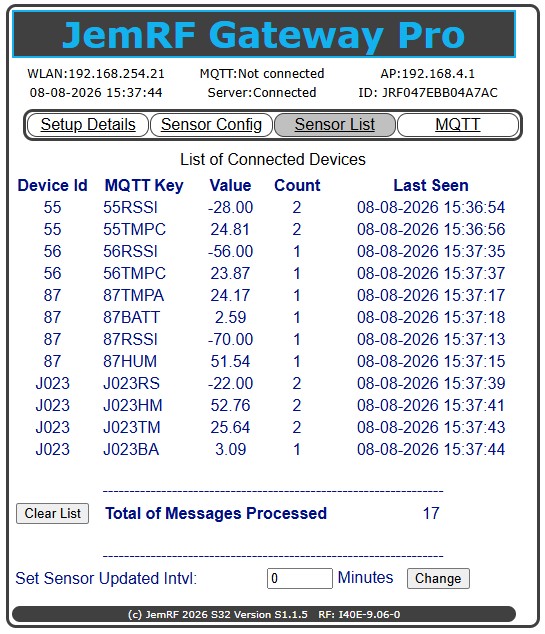Viewport: 545px width, 634px height.
Task: Click the 87HUM MQTT key cell
Action: pyautogui.click(x=130, y=361)
